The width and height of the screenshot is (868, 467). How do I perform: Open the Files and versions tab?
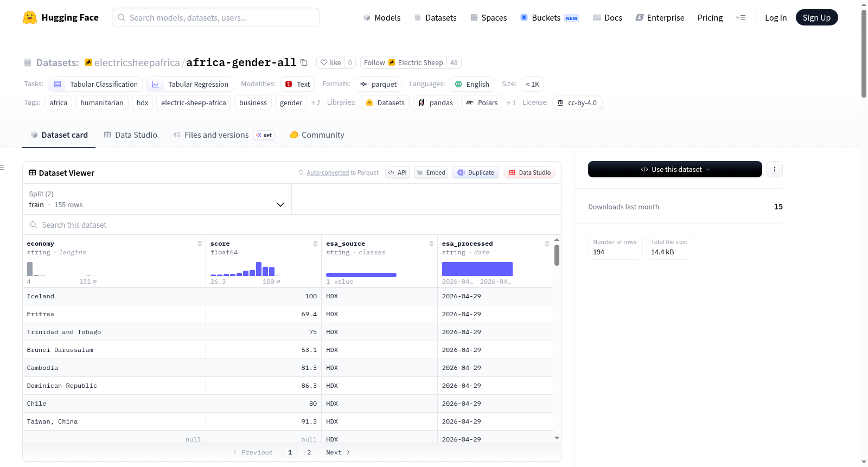pos(224,135)
